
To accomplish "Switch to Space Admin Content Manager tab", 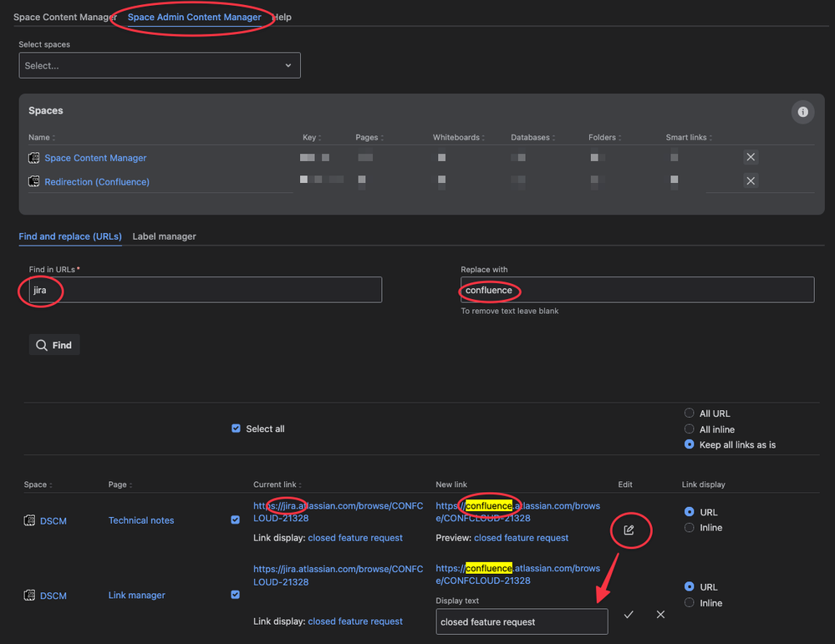I will point(195,17).
